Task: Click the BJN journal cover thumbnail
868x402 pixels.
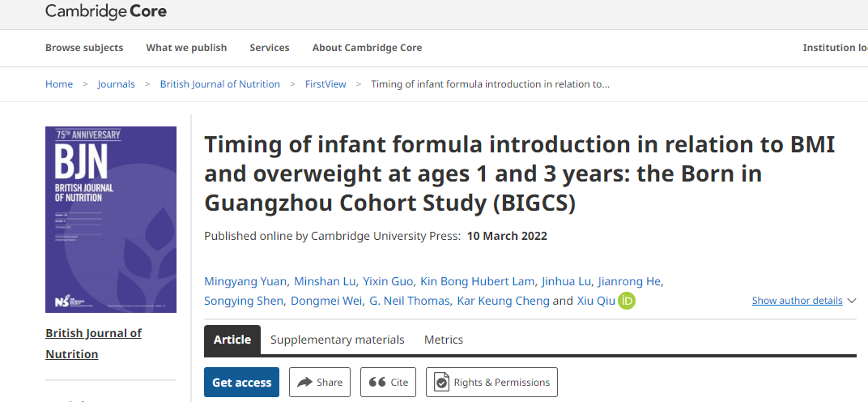Action: pos(111,220)
